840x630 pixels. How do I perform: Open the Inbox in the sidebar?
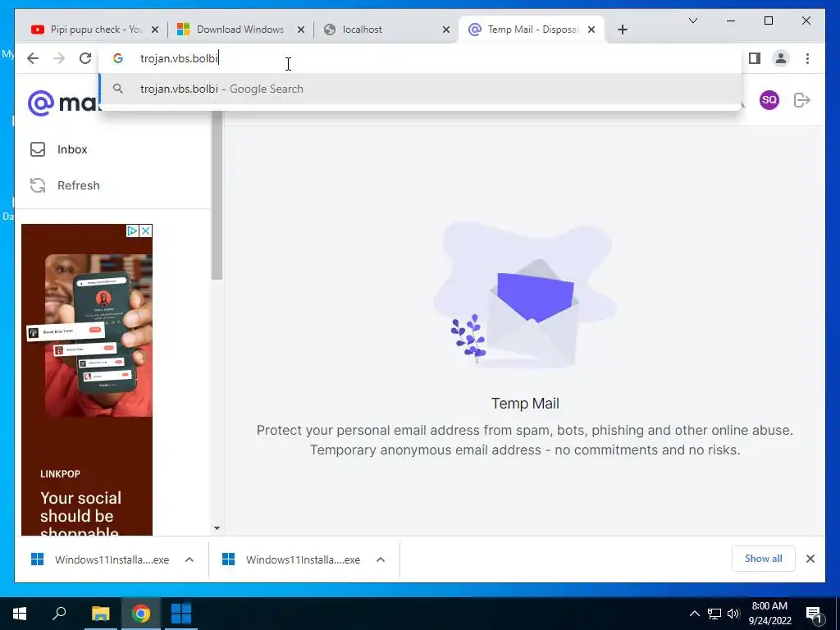click(72, 149)
